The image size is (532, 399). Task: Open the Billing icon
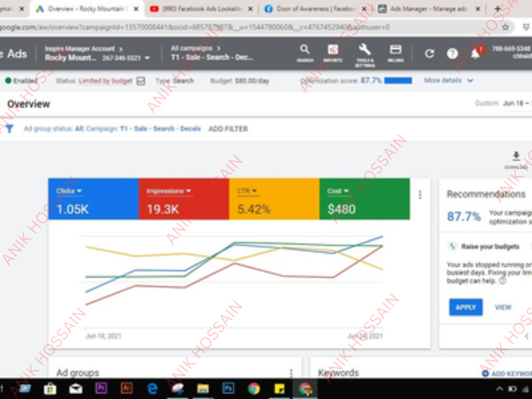(396, 53)
